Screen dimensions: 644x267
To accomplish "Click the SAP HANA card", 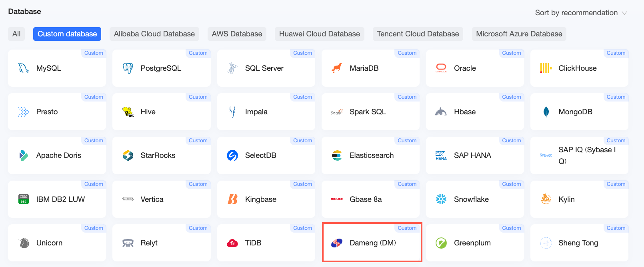I will (x=475, y=155).
